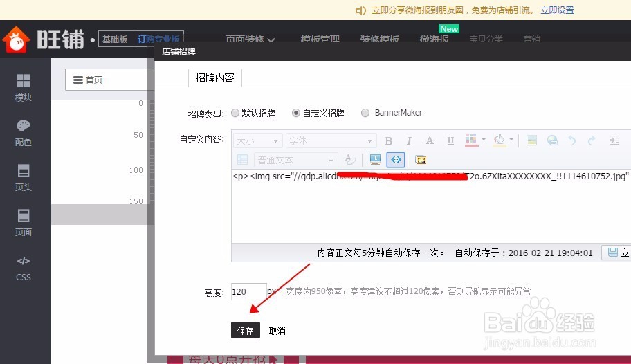The width and height of the screenshot is (631, 364).
Task: Toggle italic formatting in editor
Action: coord(409,140)
